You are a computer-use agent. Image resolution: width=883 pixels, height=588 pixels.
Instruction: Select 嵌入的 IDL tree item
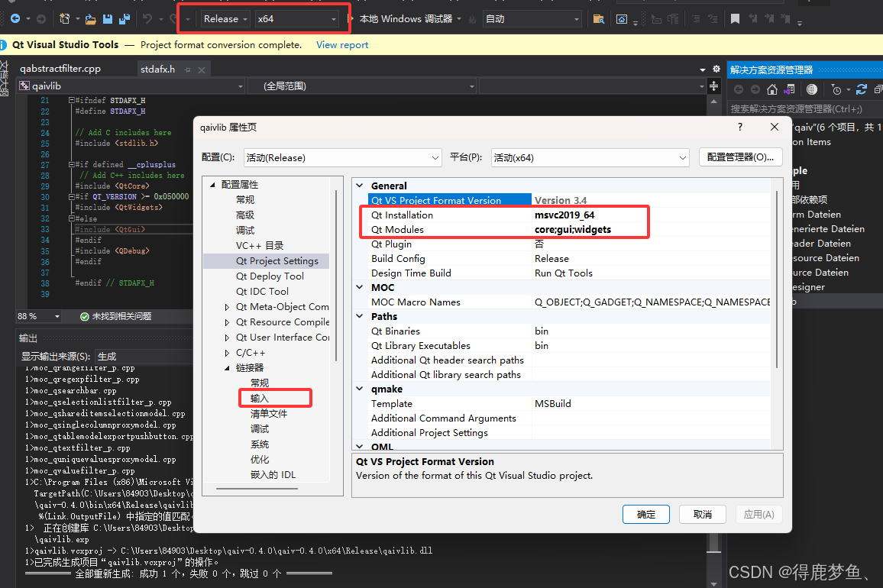coord(273,475)
